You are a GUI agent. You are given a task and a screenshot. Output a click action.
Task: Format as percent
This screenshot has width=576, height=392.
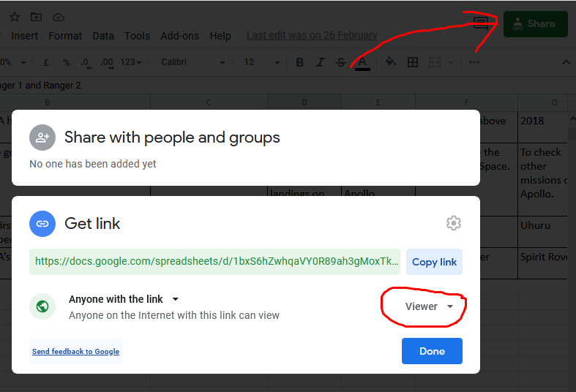(67, 62)
